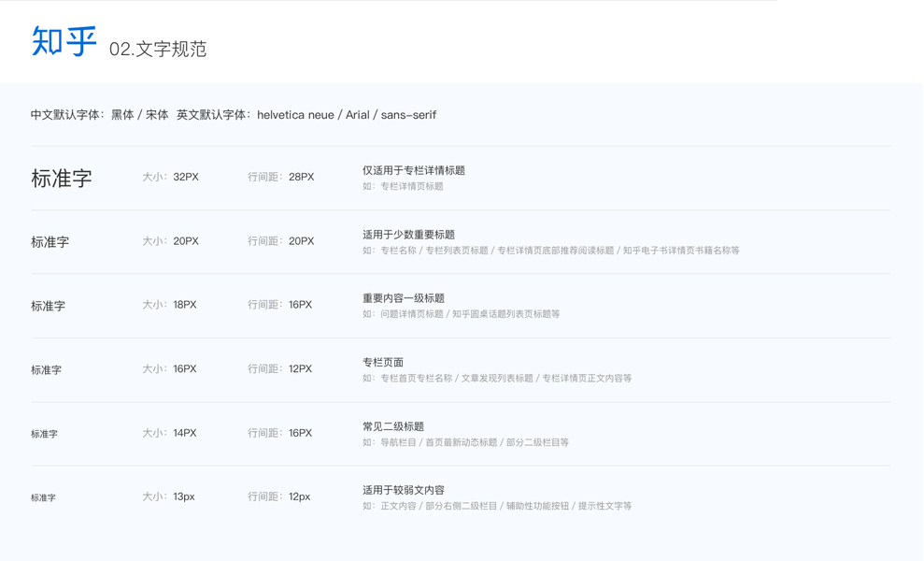Click the 黑体 / 宋体 font text
The image size is (924, 561).
[139, 115]
